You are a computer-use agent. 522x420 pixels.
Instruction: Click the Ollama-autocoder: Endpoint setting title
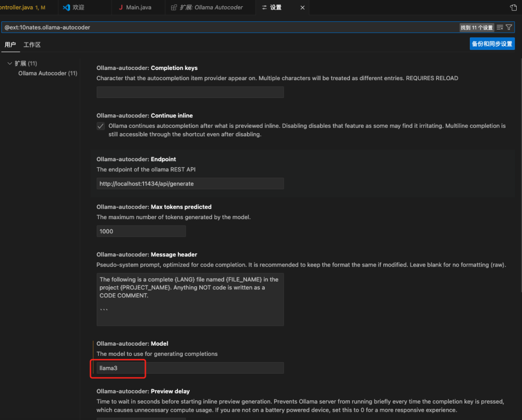(136, 159)
